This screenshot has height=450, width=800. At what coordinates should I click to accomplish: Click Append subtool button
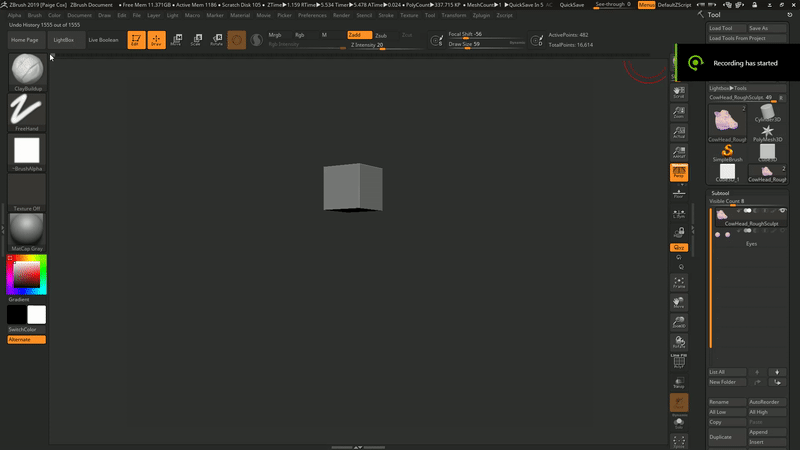767,432
